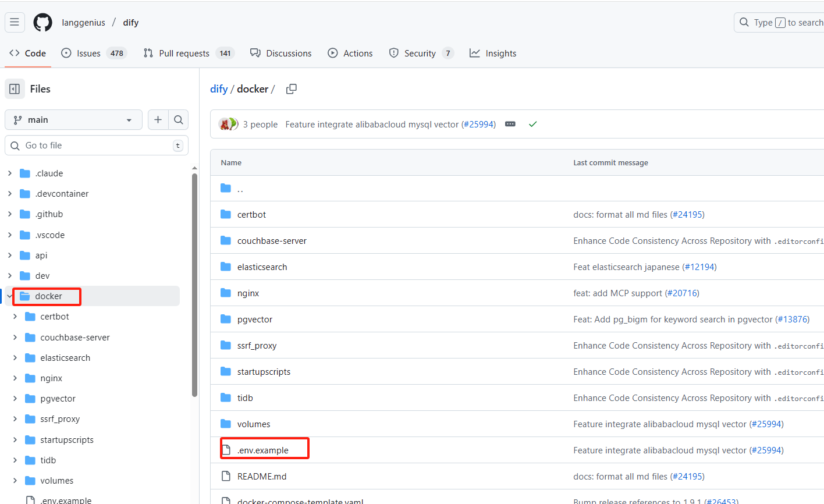The width and height of the screenshot is (824, 504).
Task: Collapse the docker folder chevron
Action: (x=10, y=296)
